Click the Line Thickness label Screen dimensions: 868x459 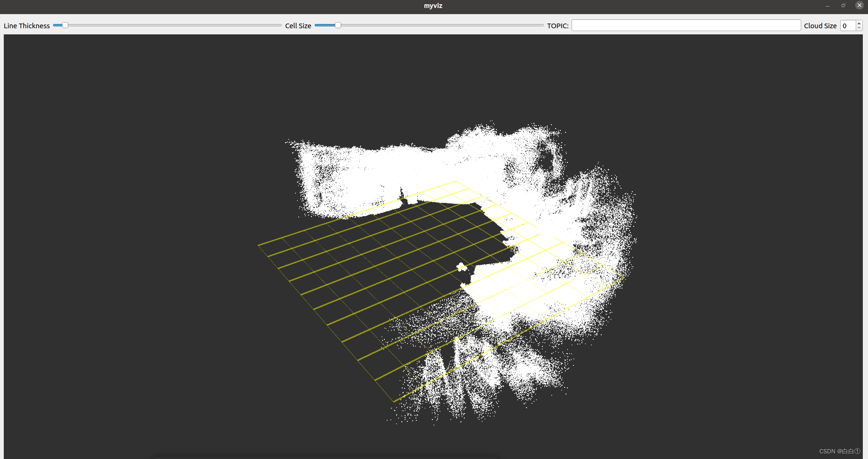(x=26, y=25)
